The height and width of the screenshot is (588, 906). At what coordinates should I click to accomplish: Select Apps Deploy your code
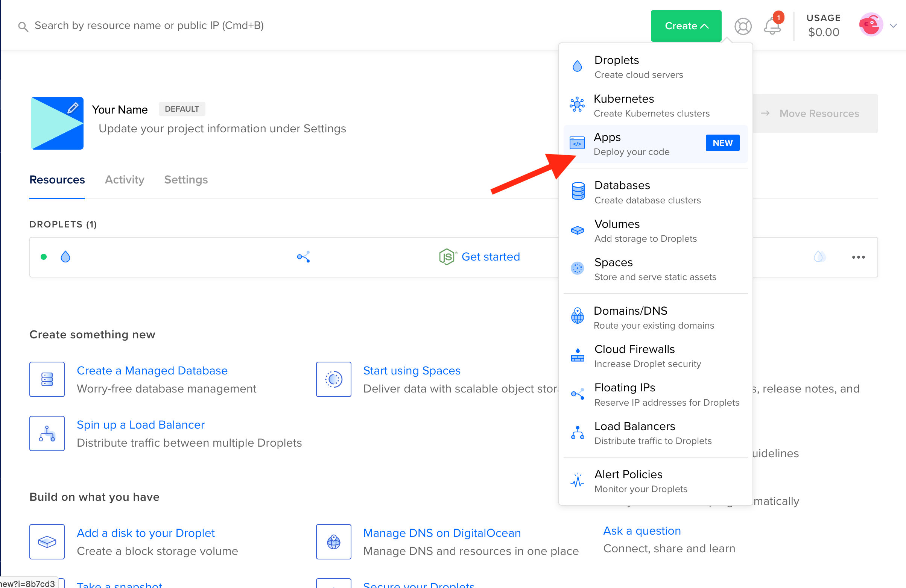tap(655, 144)
